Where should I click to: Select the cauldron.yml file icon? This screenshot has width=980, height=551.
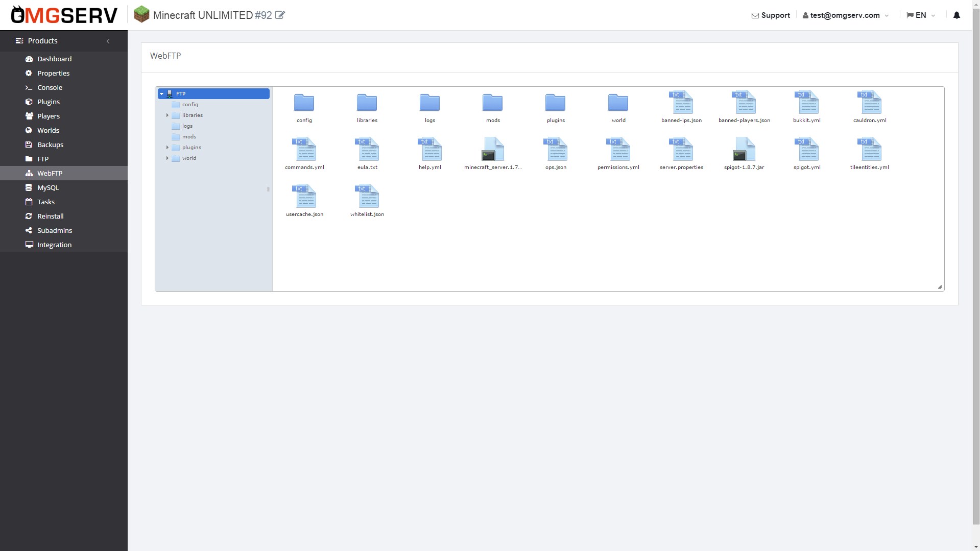(x=870, y=102)
